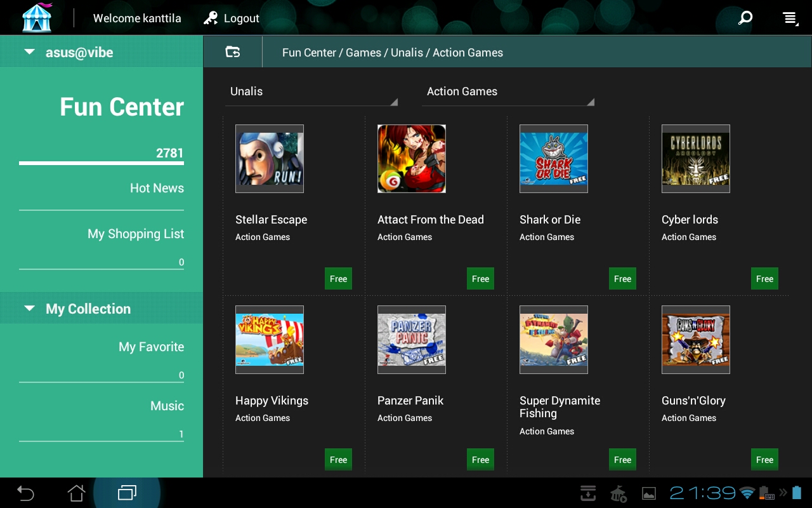The width and height of the screenshot is (812, 508).
Task: Click the key icon beside Logout
Action: coord(211,18)
